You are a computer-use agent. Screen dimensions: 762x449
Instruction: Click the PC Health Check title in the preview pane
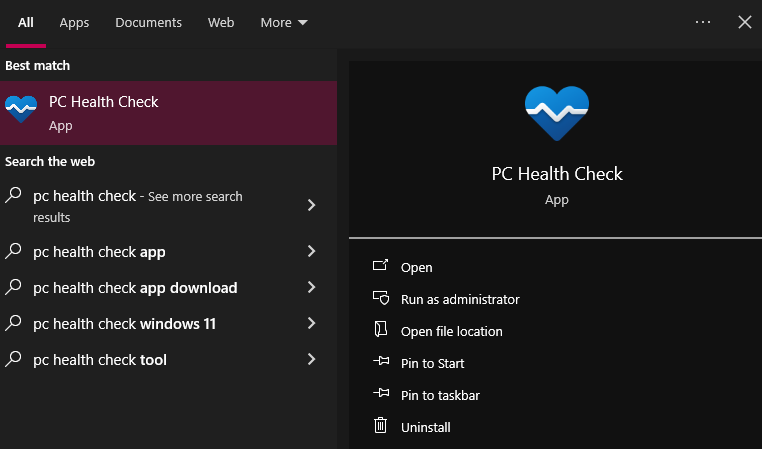[557, 174]
